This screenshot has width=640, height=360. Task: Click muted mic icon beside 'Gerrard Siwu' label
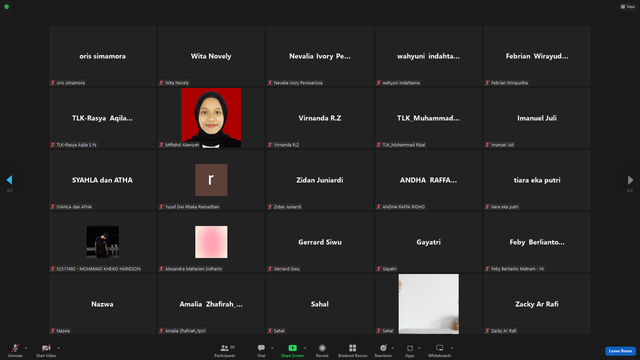(x=270, y=269)
